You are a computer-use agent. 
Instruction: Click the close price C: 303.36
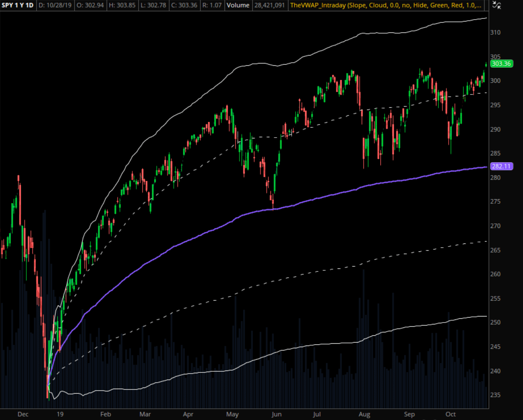point(184,5)
